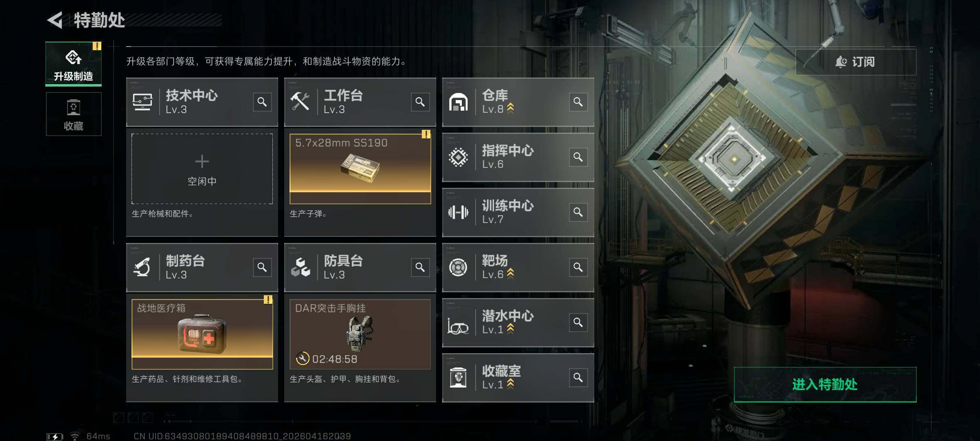Open magnifier details for 潜水中心
The width and height of the screenshot is (980, 441).
[x=578, y=322]
